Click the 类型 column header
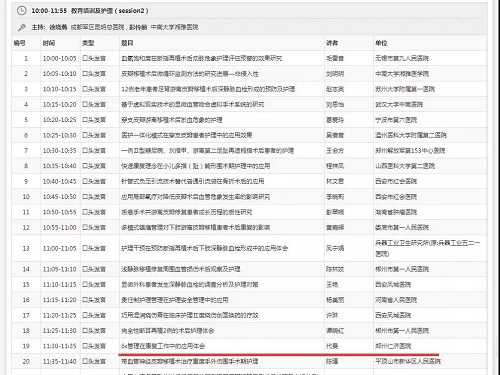 pyautogui.click(x=88, y=43)
